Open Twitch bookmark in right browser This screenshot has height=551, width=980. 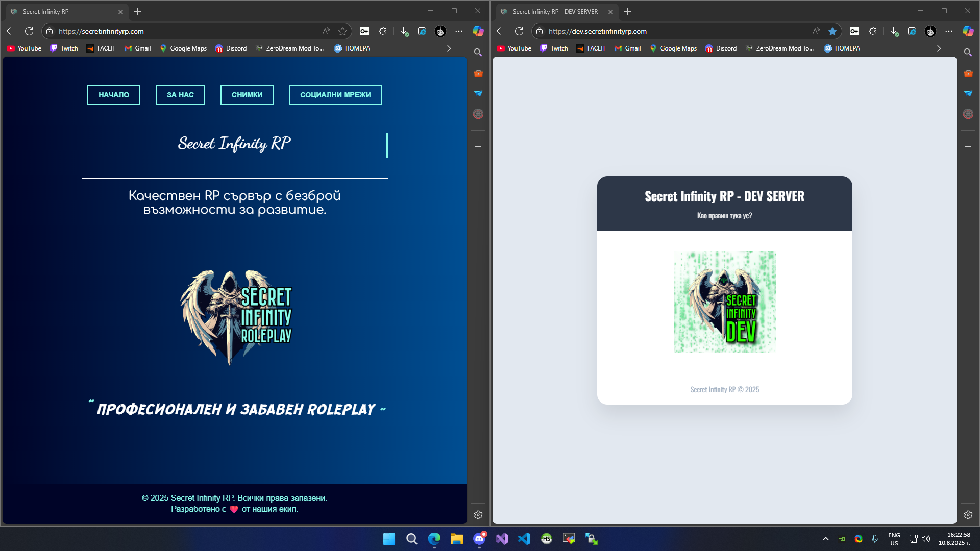[554, 48]
